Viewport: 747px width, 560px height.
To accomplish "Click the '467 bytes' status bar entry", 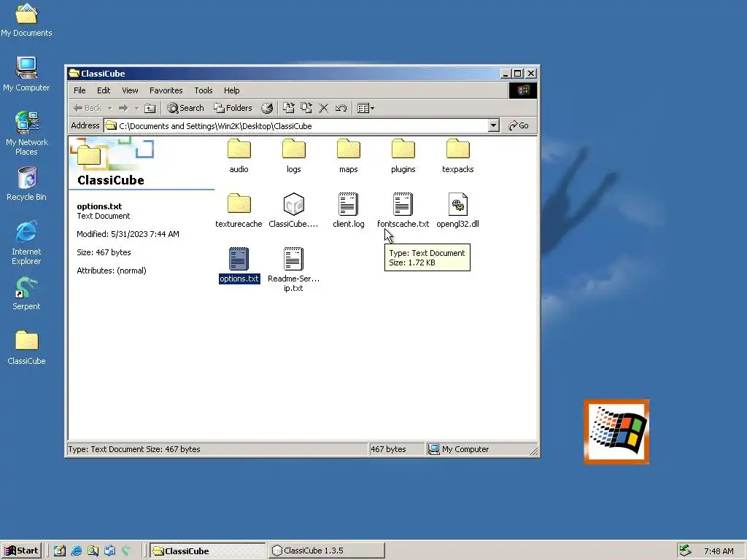I will click(396, 449).
